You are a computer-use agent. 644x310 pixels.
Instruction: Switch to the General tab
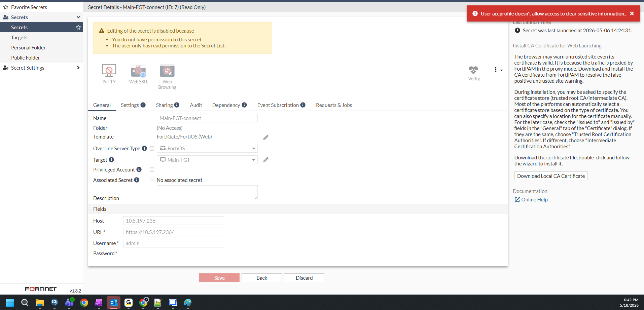[102, 105]
